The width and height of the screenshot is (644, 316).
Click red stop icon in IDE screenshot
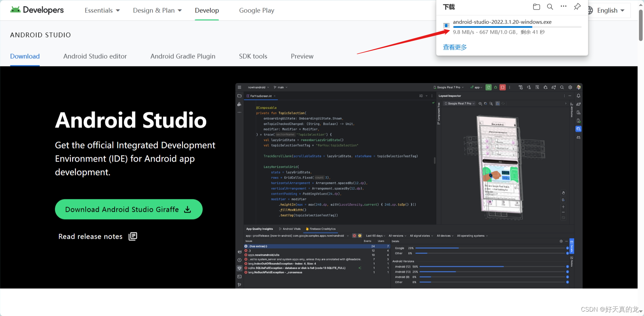click(503, 87)
